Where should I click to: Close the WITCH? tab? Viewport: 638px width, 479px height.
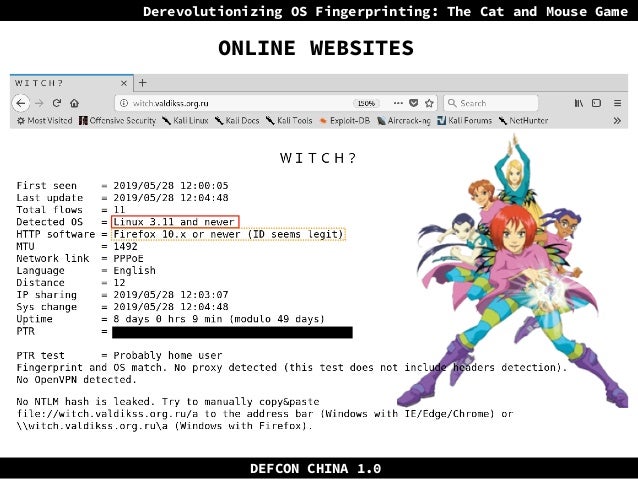(x=124, y=83)
